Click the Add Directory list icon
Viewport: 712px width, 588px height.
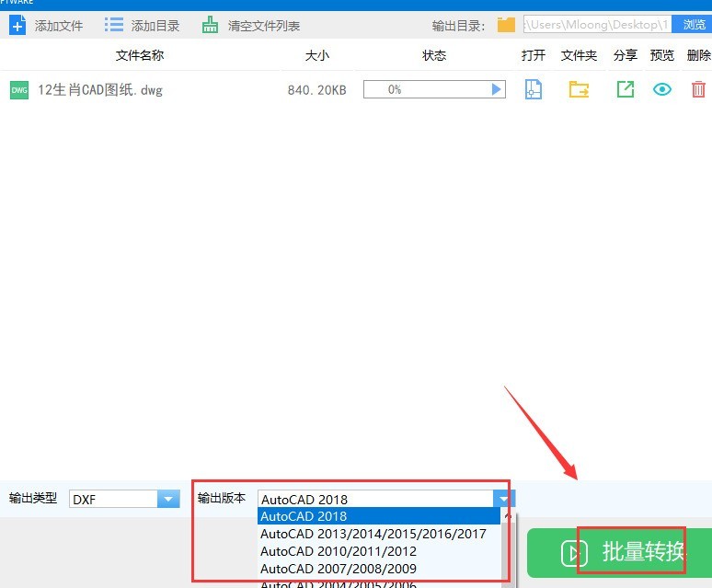(114, 25)
